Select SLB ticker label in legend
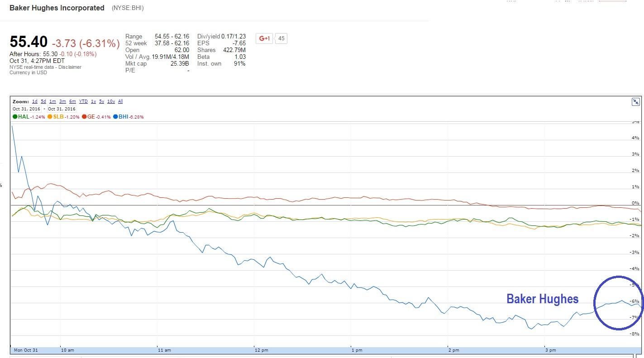644x358 pixels. tap(58, 117)
